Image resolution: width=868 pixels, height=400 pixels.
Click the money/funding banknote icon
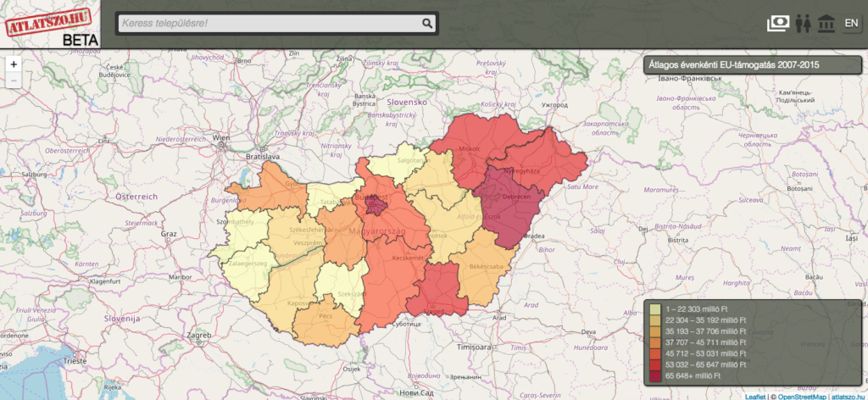pos(778,24)
